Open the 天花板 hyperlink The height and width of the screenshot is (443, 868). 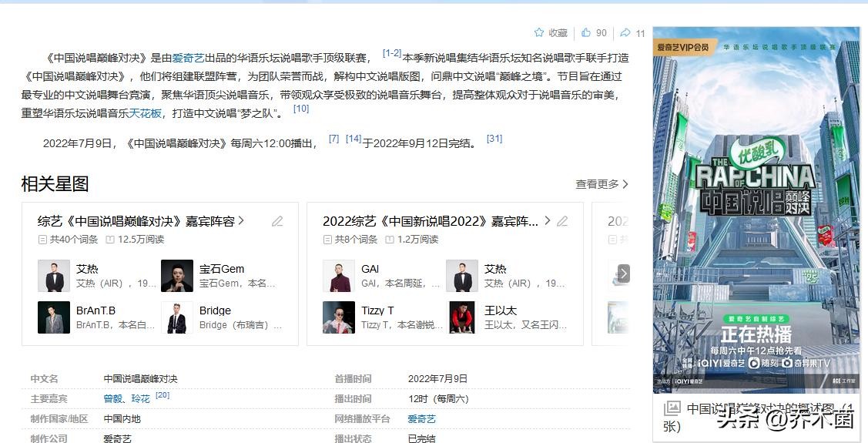point(145,113)
